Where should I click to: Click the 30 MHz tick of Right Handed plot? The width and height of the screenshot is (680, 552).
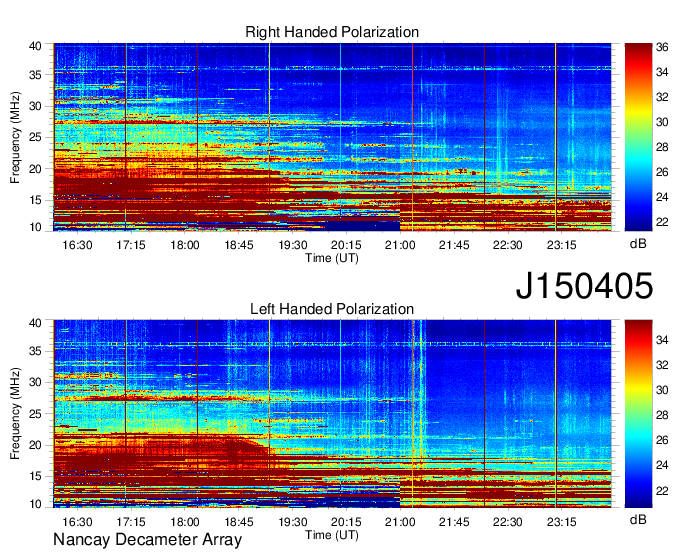tap(35, 106)
